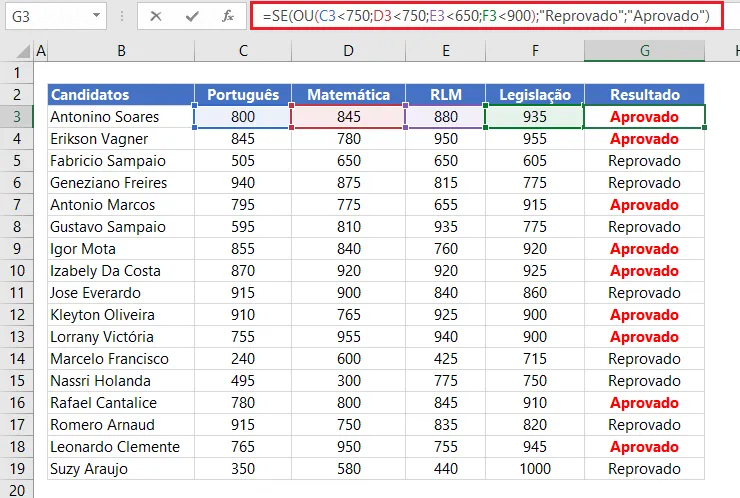
Task: Click the Candidatos header cell
Action: [x=121, y=94]
